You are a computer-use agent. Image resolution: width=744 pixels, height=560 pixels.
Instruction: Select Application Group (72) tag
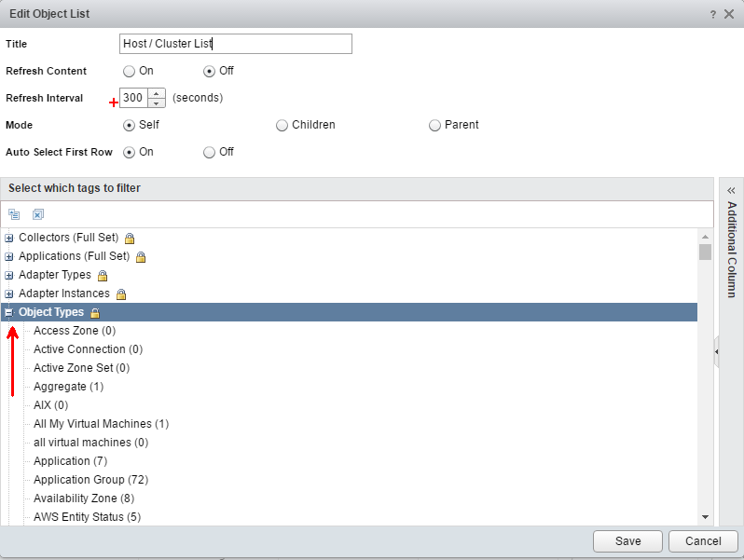tap(90, 480)
